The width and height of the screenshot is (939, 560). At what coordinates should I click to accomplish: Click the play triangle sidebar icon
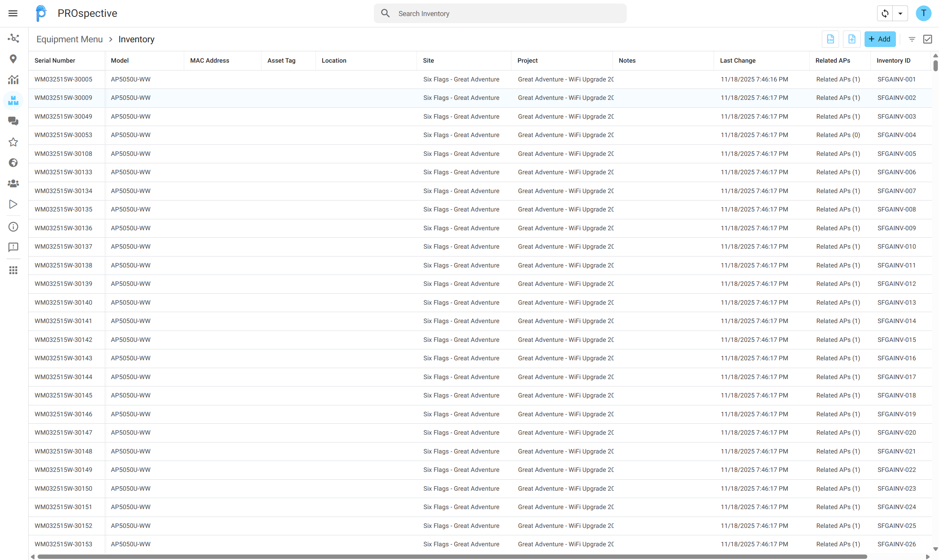click(x=13, y=204)
